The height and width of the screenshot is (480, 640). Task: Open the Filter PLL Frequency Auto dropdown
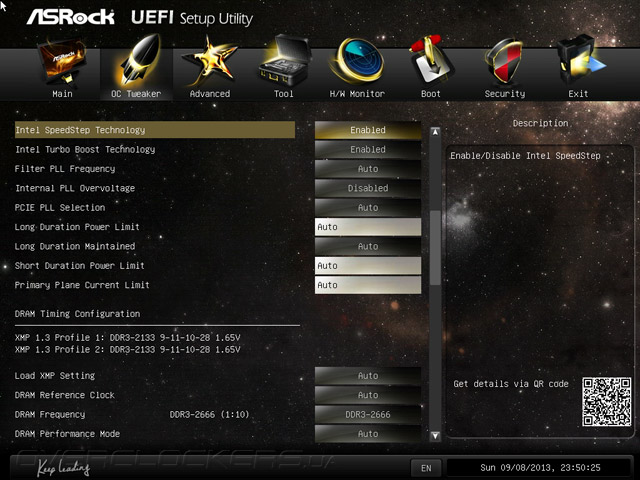point(368,169)
